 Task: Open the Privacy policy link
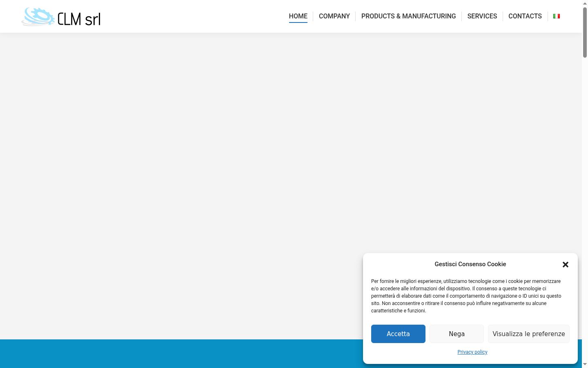click(x=472, y=352)
